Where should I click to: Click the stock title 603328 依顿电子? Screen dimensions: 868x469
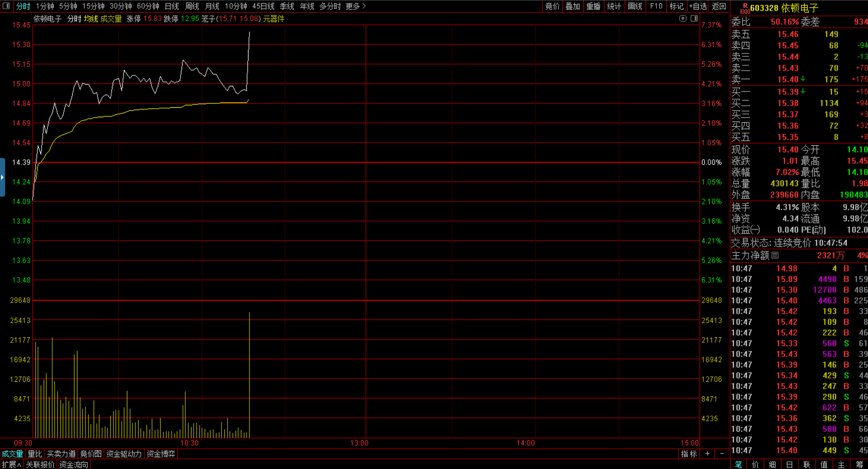(x=784, y=8)
